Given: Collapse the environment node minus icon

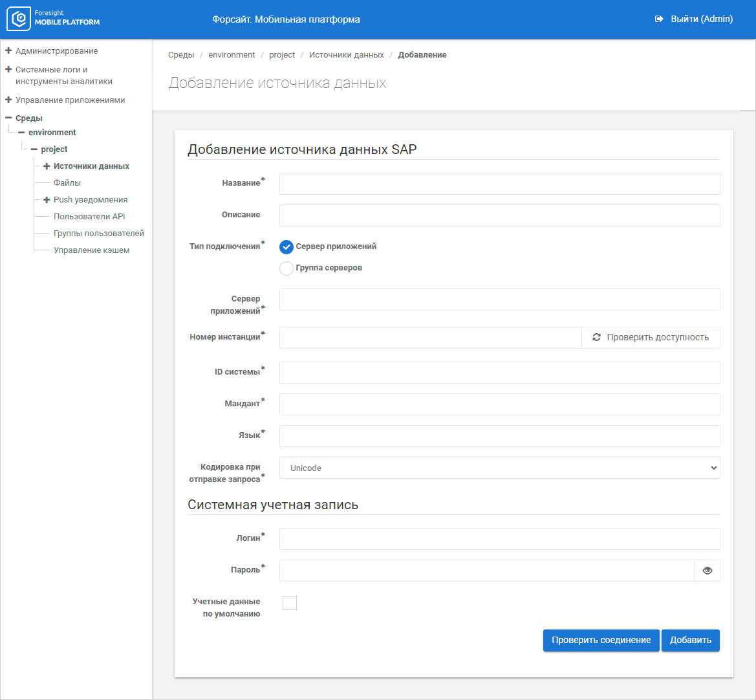Looking at the screenshot, I should [x=21, y=132].
